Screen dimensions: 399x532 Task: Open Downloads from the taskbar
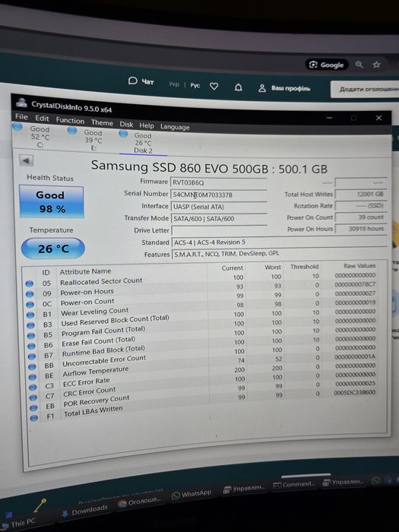click(85, 511)
